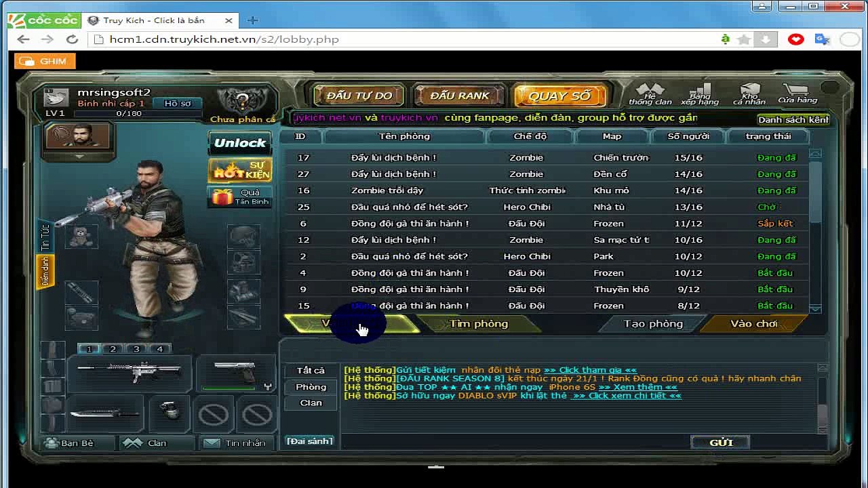The image size is (868, 488).
Task: Select the combat knife melee slot
Action: (x=104, y=413)
